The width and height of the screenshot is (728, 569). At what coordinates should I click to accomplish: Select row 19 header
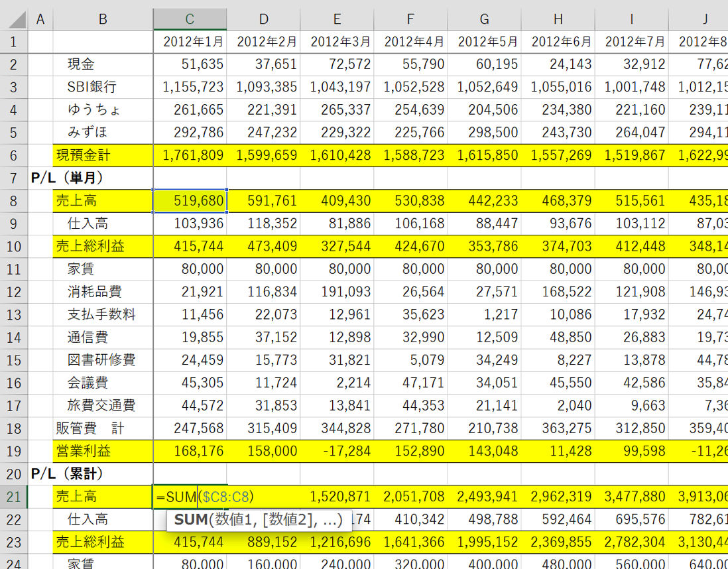pos(13,451)
